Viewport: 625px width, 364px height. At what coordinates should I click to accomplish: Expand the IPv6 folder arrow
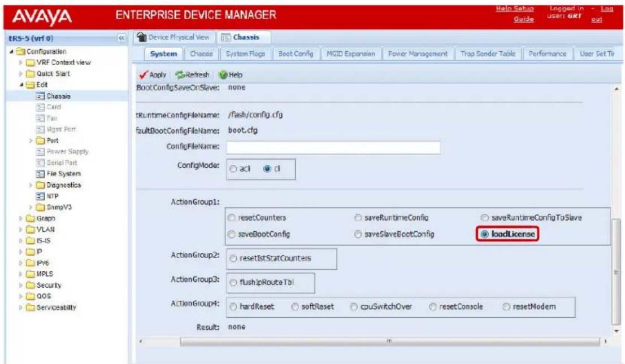[x=21, y=263]
